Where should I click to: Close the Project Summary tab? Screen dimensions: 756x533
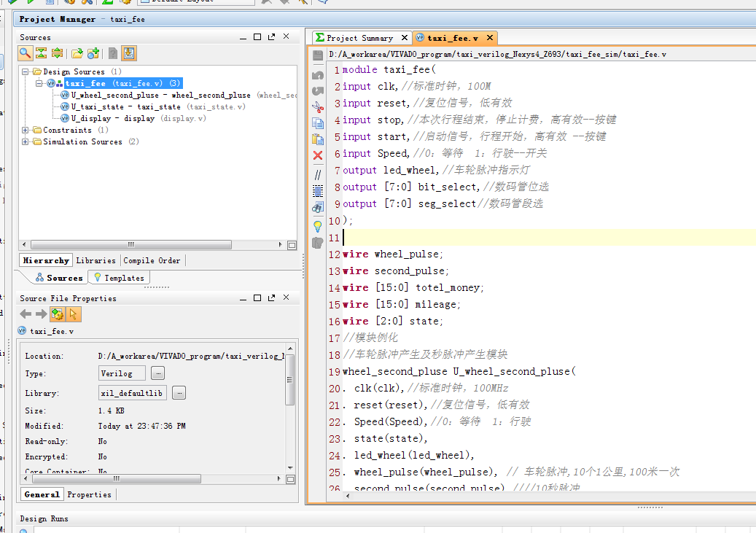coord(405,38)
